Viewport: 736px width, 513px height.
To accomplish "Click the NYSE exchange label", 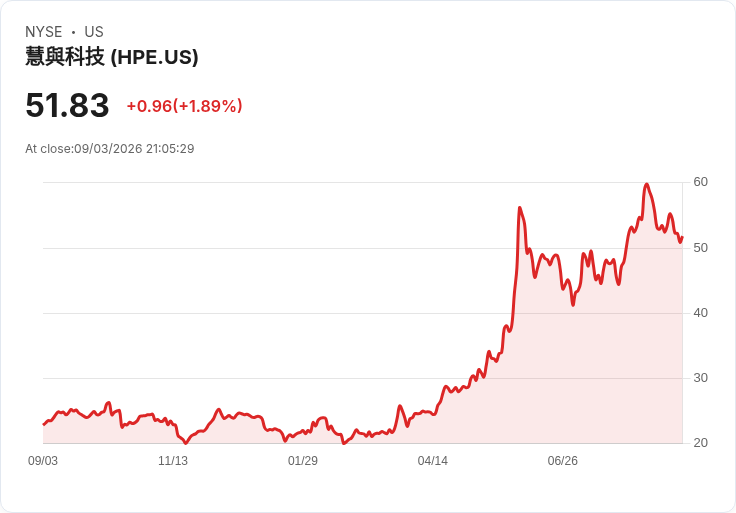I will tap(44, 32).
